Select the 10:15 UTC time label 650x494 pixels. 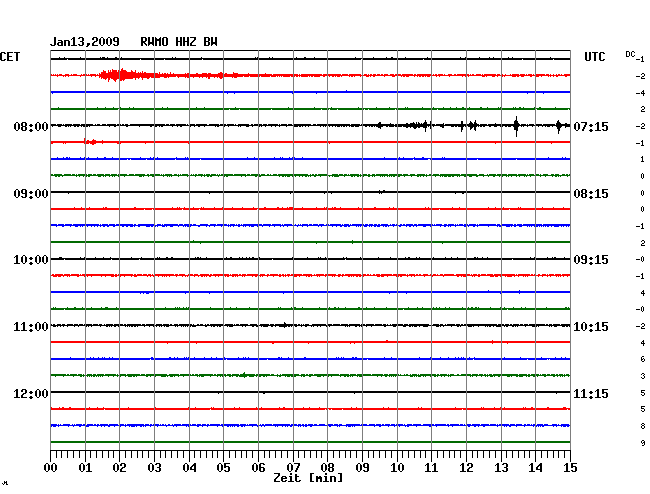coord(591,327)
